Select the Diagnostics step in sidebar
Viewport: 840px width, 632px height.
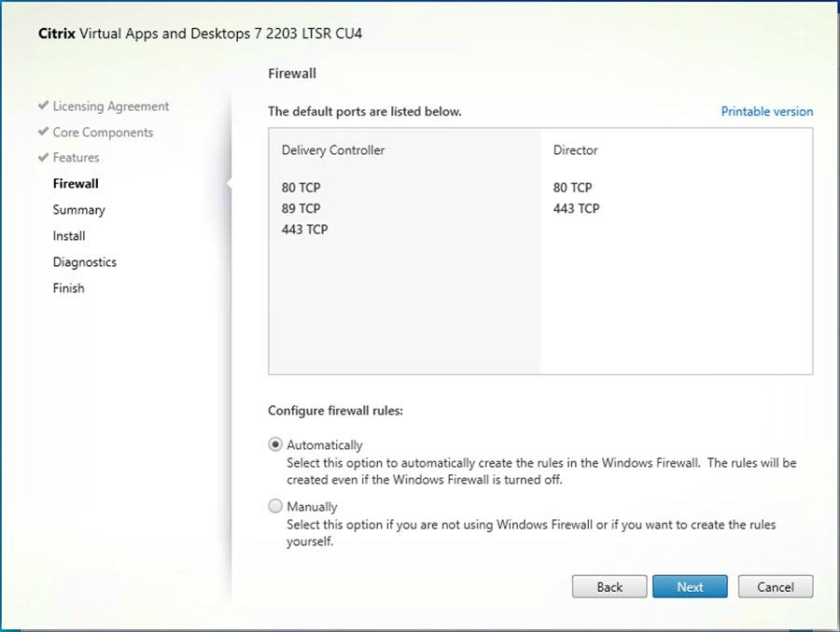[x=85, y=261]
